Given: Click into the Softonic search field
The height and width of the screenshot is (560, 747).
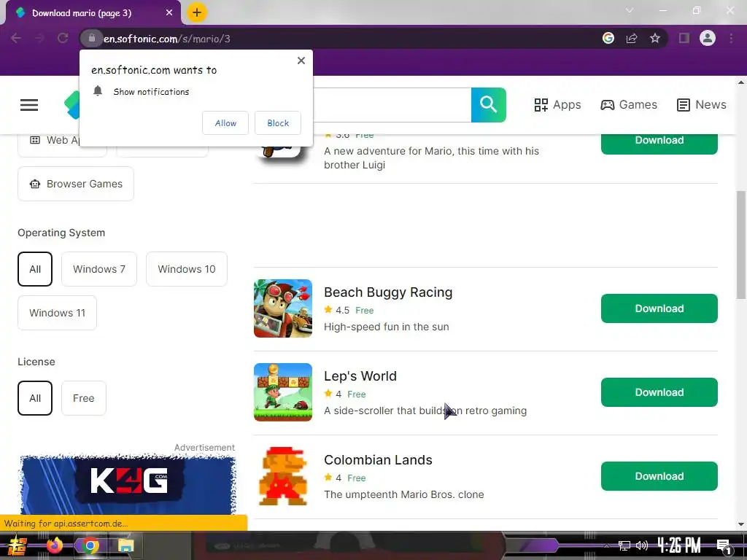Looking at the screenshot, I should point(392,105).
